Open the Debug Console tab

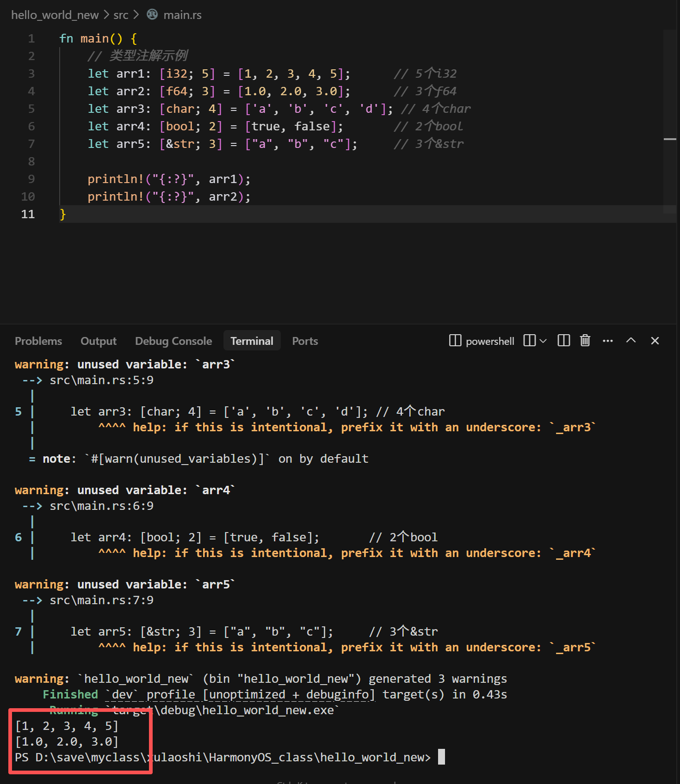pyautogui.click(x=173, y=341)
